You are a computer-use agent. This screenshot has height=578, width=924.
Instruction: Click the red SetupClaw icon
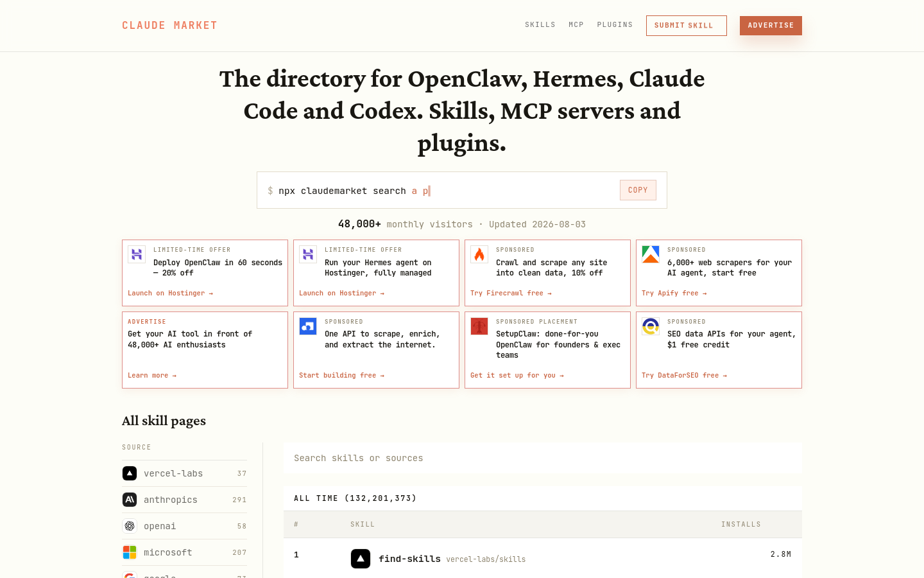pos(479,326)
